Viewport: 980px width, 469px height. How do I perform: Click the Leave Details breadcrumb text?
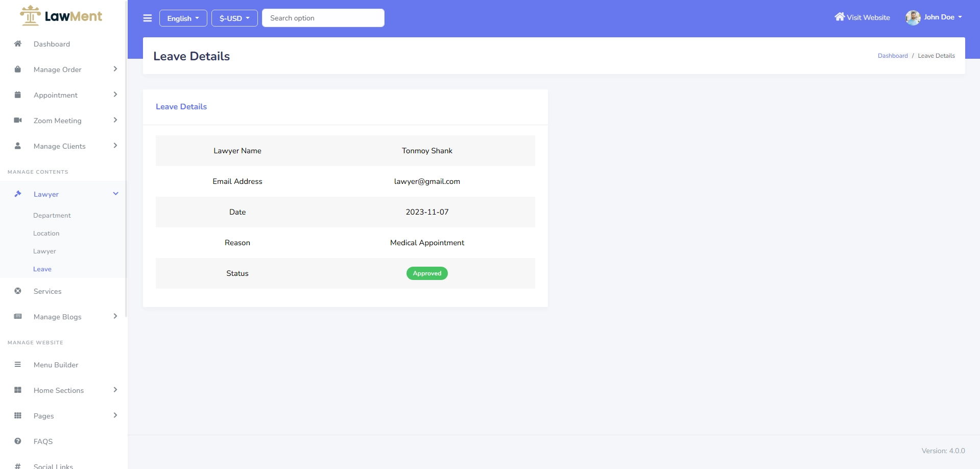click(x=936, y=56)
